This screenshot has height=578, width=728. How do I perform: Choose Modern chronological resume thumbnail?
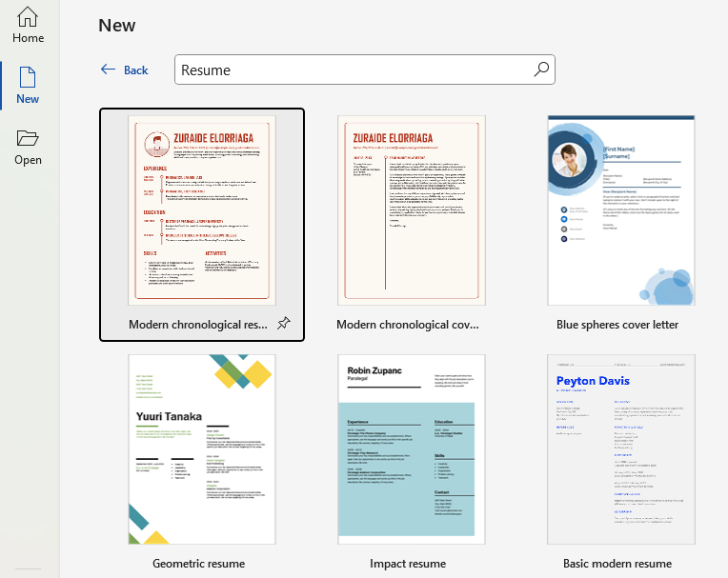[x=202, y=210]
